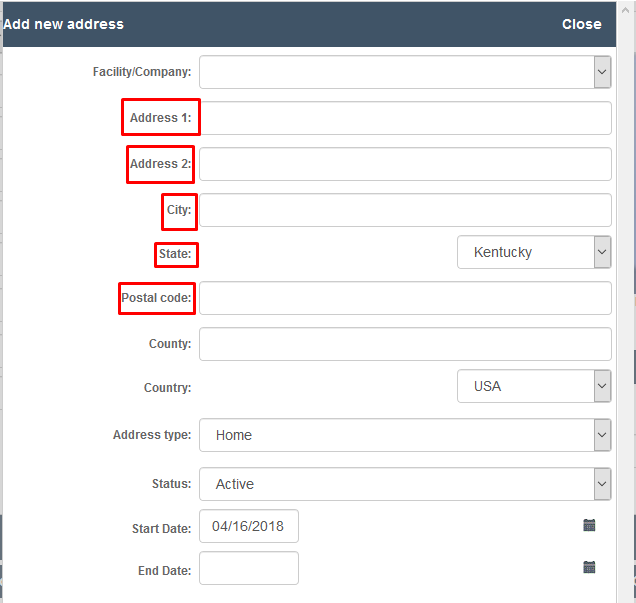
Task: Click the Address 1 label
Action: tap(160, 118)
